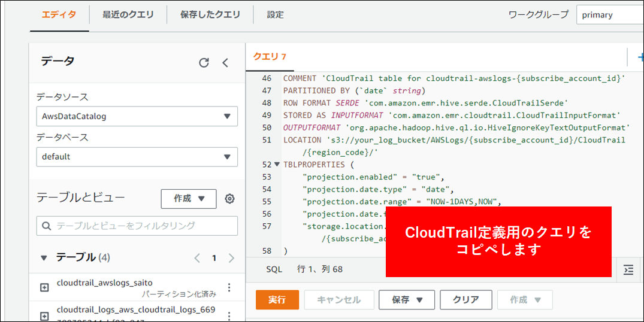Open the database default dropdown

tap(137, 157)
